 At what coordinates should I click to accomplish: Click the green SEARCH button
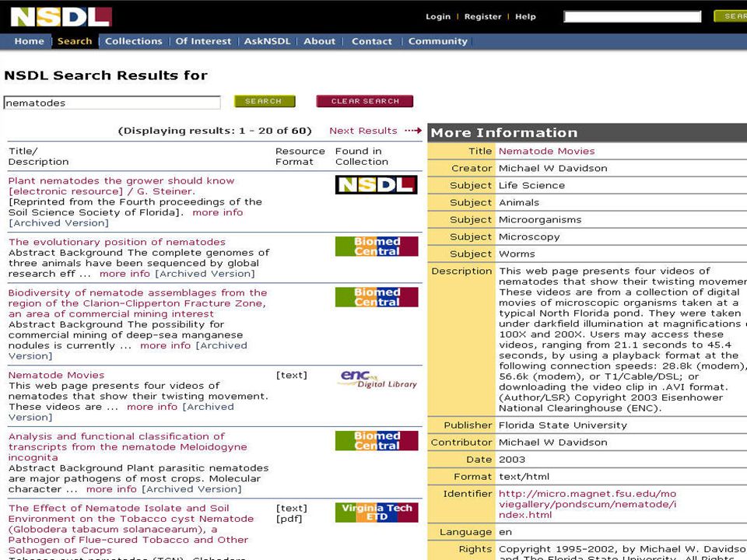tap(265, 101)
